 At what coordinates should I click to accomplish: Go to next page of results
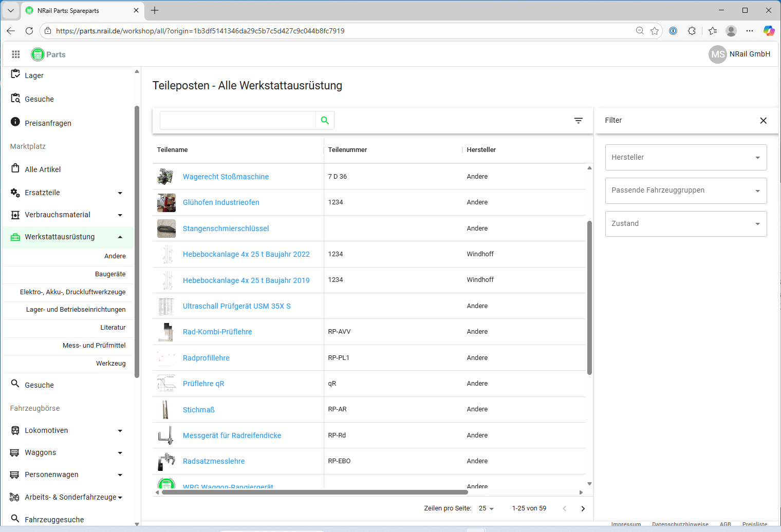(583, 508)
